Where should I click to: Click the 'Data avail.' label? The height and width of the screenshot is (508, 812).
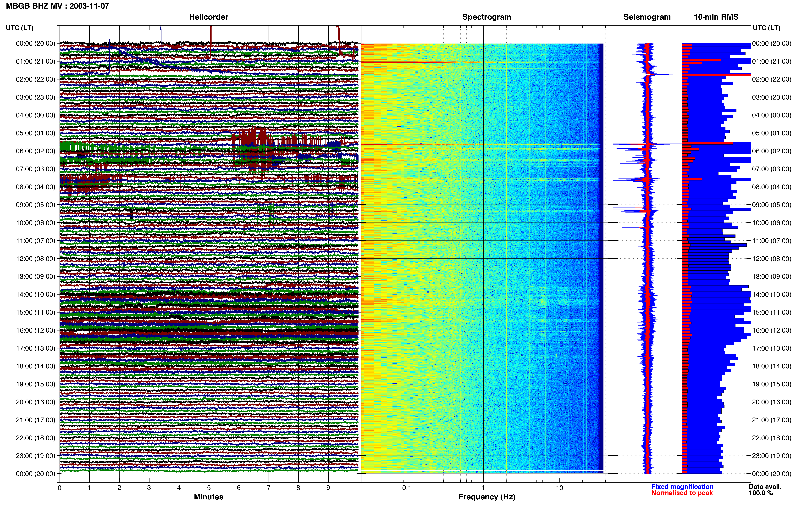pyautogui.click(x=765, y=487)
